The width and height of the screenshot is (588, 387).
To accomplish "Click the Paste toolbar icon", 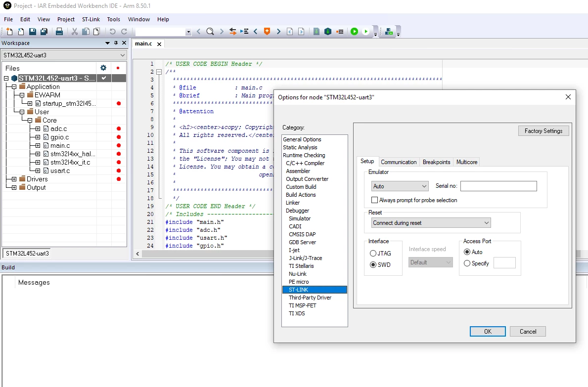I will (x=97, y=32).
